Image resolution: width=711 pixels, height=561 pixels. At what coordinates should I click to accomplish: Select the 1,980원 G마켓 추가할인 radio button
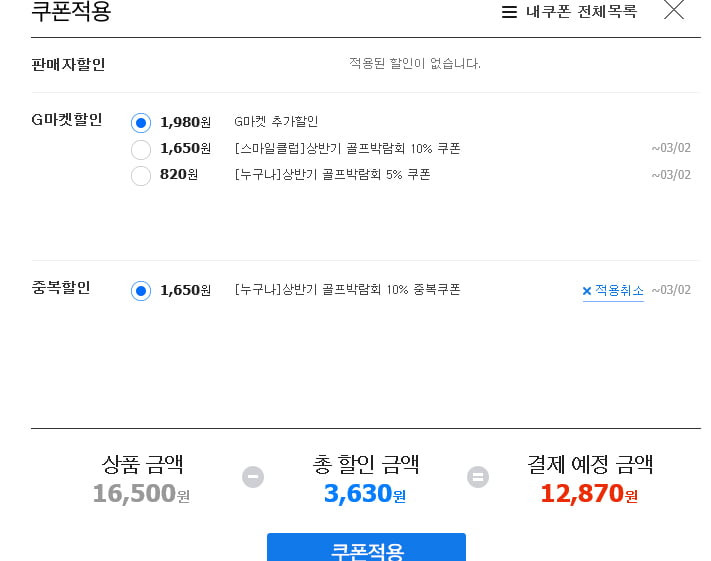[141, 123]
